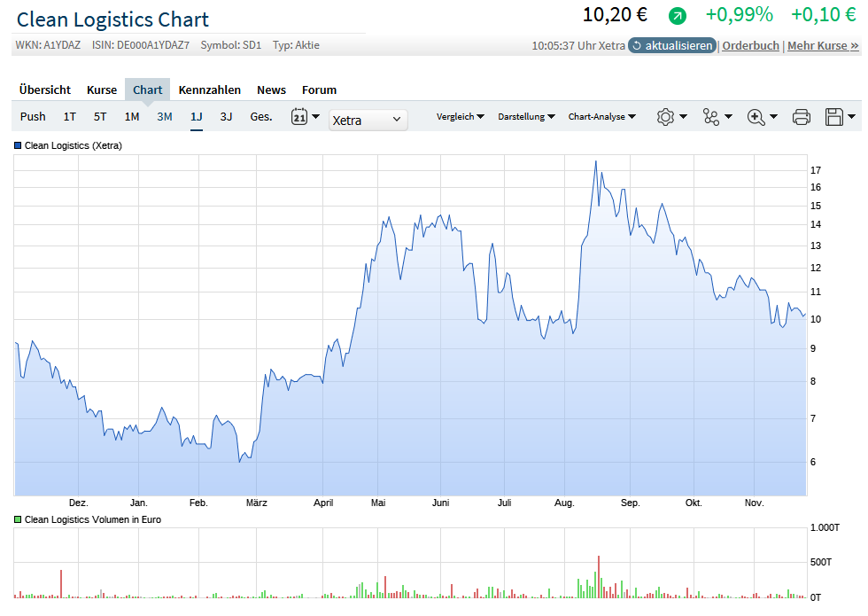Expand the save icon dropdown arrow

(851, 116)
